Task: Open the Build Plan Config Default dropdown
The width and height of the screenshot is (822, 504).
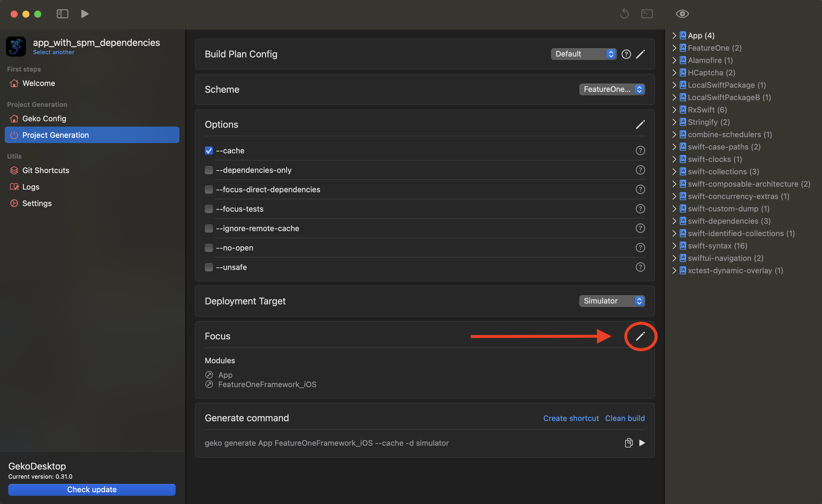Action: [x=583, y=54]
